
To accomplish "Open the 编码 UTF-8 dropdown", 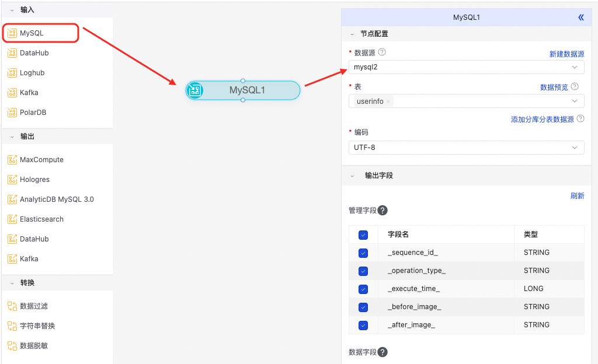I will click(x=466, y=148).
